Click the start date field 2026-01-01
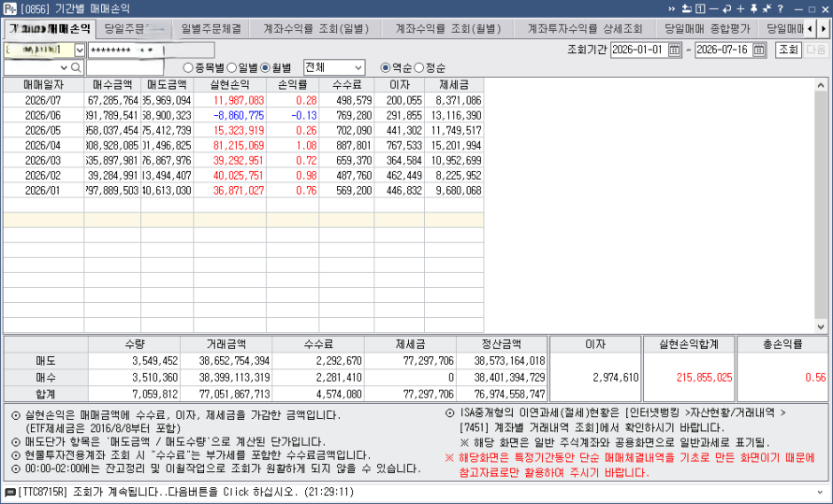The image size is (833, 504). point(639,50)
